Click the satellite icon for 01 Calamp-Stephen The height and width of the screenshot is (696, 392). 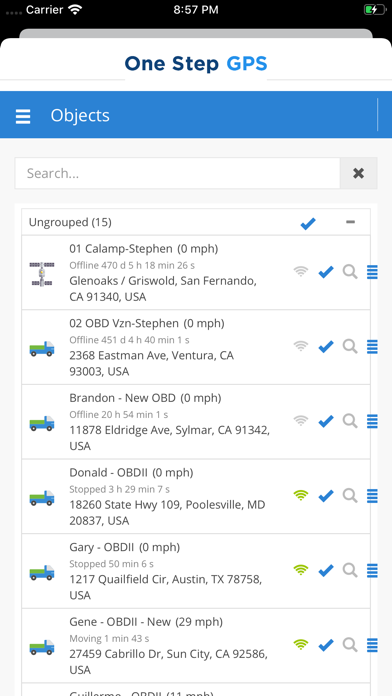[42, 273]
